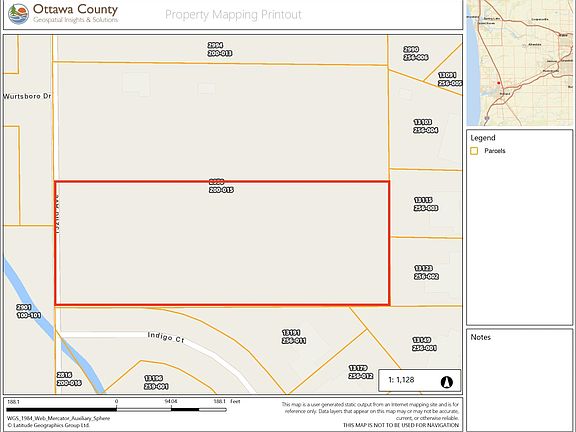The width and height of the screenshot is (576, 432).
Task: Click the Ottawa County logo icon
Action: (x=18, y=14)
